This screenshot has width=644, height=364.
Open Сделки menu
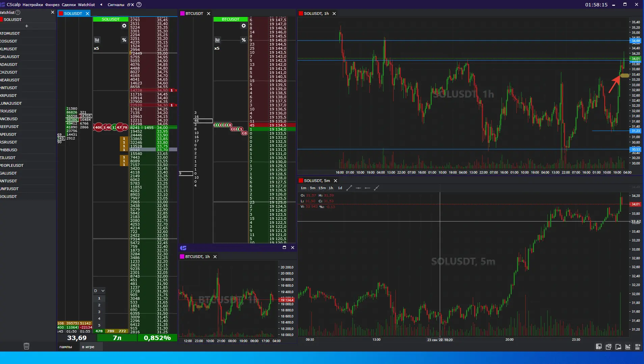click(x=69, y=5)
